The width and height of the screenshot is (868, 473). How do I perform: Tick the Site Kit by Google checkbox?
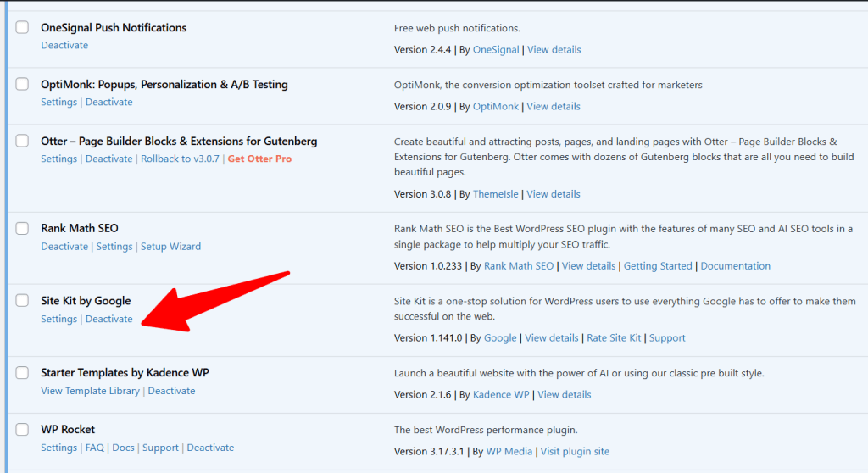22,300
